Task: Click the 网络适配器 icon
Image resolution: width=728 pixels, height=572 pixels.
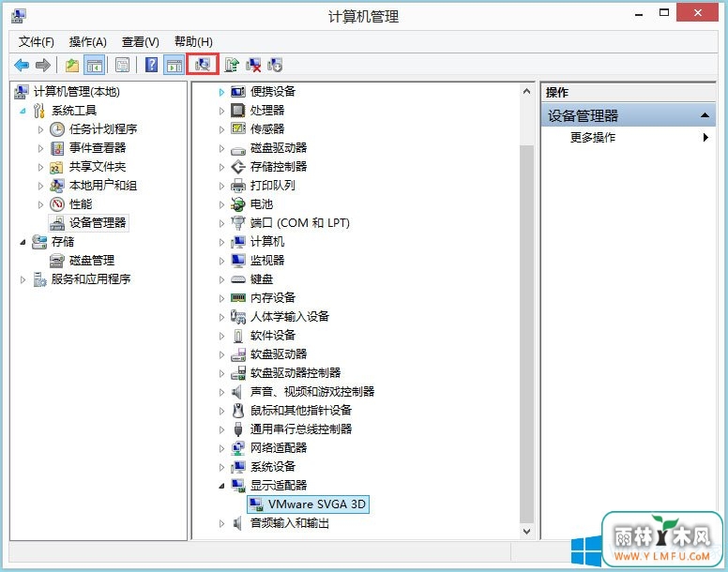Action: 237,448
